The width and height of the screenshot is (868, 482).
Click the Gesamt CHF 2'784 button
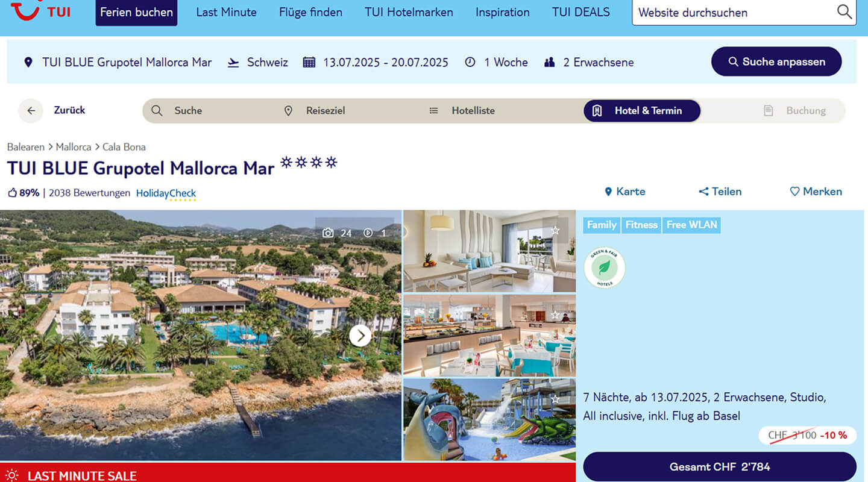[720, 467]
